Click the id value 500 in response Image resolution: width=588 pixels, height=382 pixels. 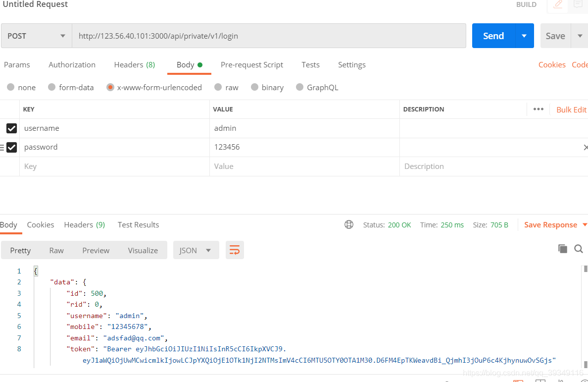click(97, 293)
